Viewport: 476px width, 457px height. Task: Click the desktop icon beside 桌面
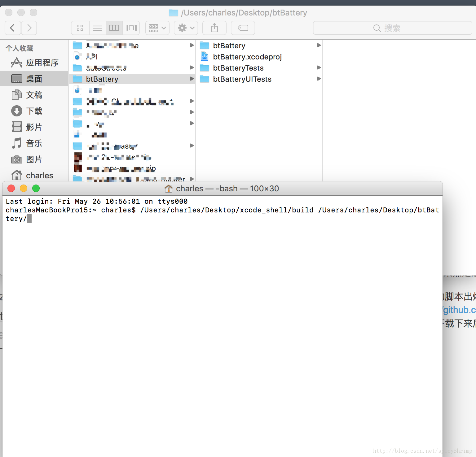pos(17,79)
